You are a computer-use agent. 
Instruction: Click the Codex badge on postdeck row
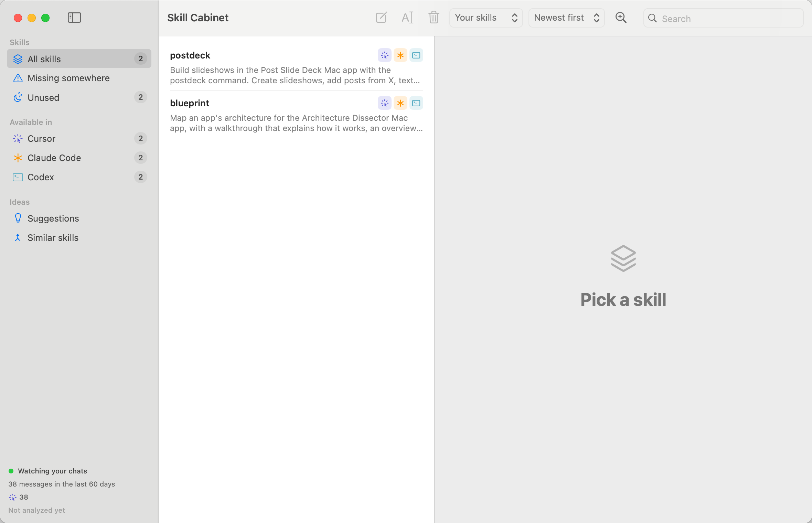click(x=416, y=55)
